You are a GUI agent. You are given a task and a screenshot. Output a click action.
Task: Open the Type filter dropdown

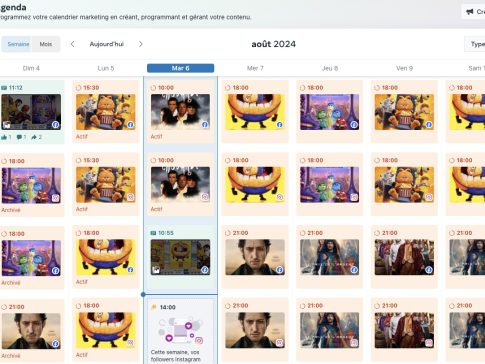click(x=476, y=44)
